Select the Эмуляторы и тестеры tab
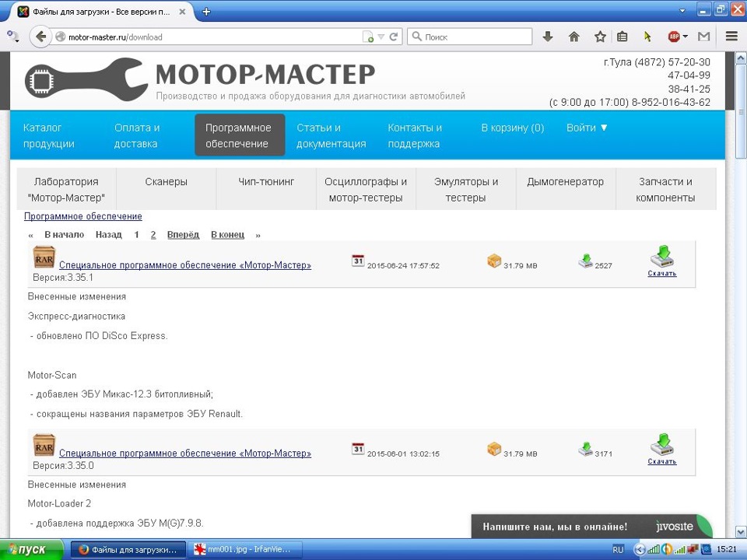Viewport: 747px width, 560px height. 466,189
